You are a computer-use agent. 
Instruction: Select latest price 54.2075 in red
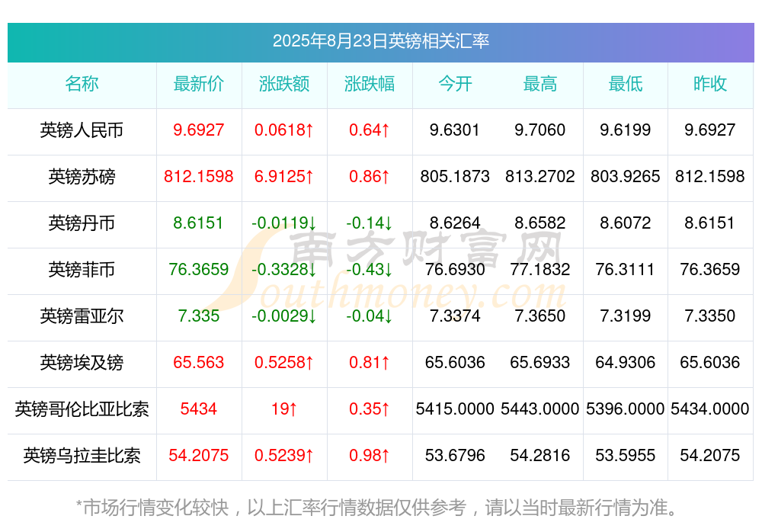click(199, 456)
